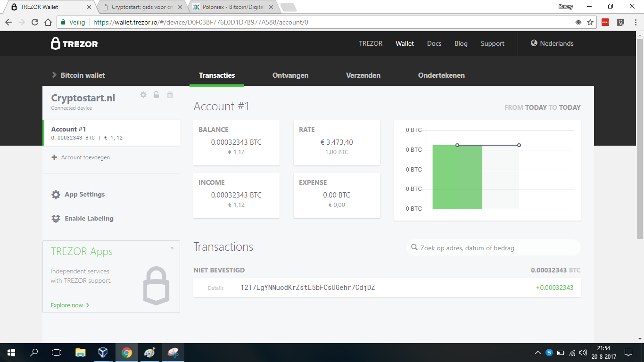The width and height of the screenshot is (644, 362).
Task: Bookmark this page with the star icon
Action: [x=590, y=22]
